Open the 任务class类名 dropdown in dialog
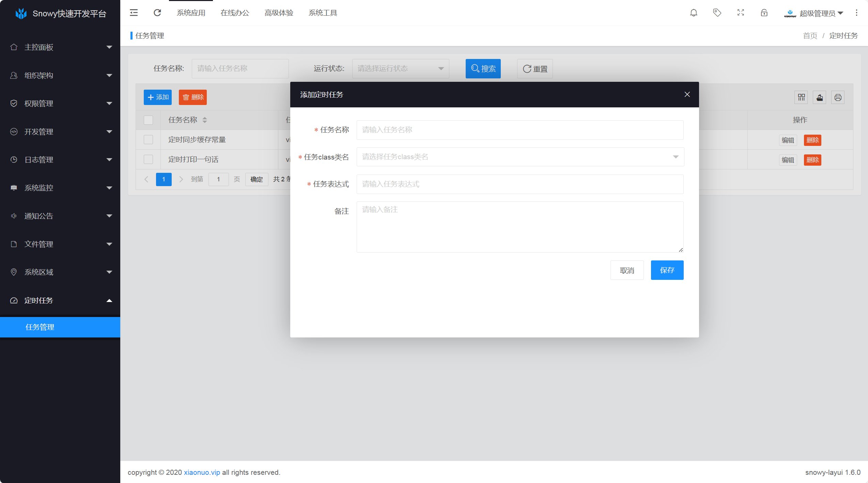Viewport: 868px width, 483px height. click(520, 157)
